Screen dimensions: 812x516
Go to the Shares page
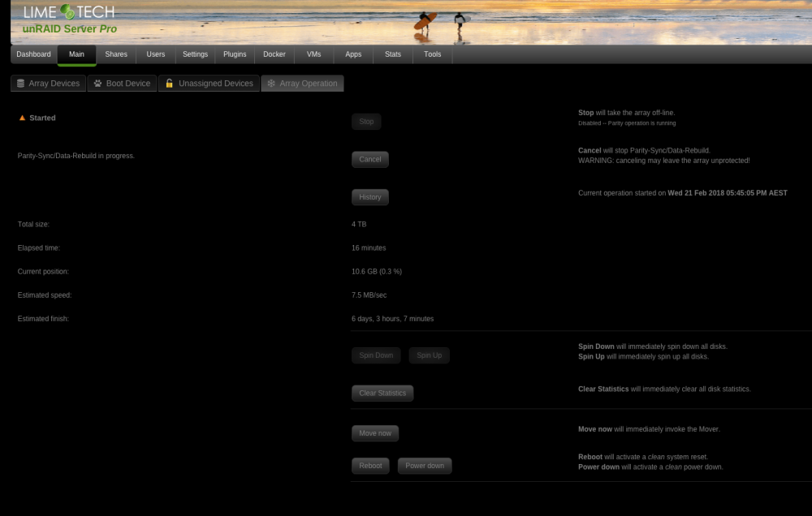pyautogui.click(x=116, y=54)
